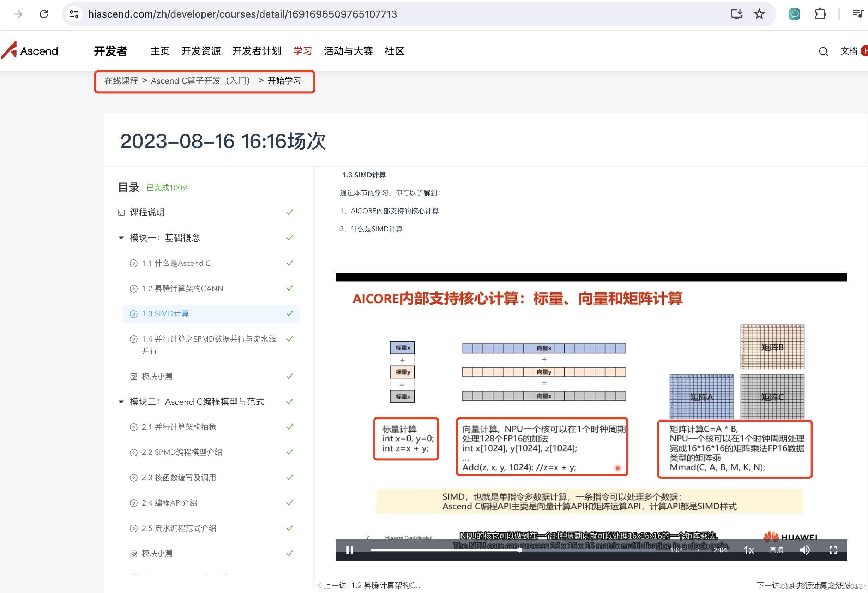
Task: Click the search magnifier icon
Action: click(x=823, y=51)
